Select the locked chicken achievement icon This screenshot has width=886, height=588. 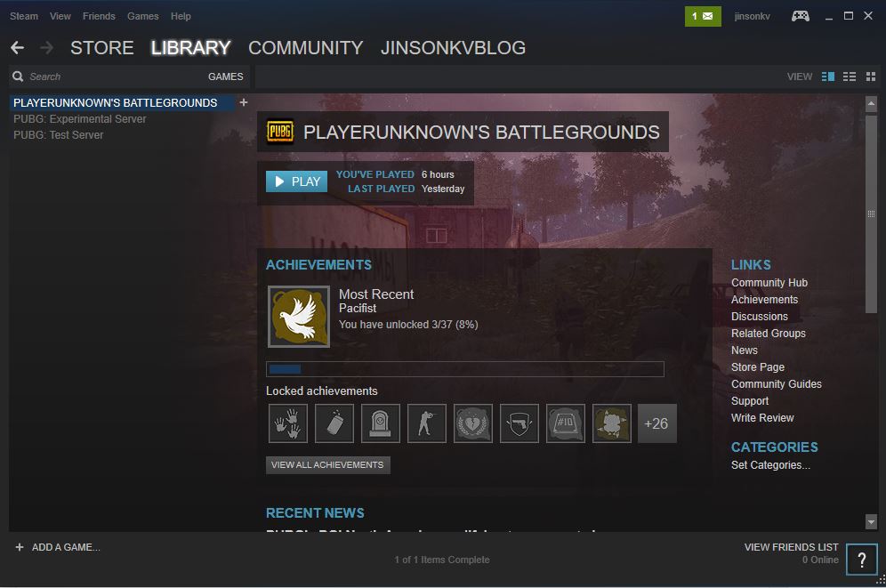611,423
